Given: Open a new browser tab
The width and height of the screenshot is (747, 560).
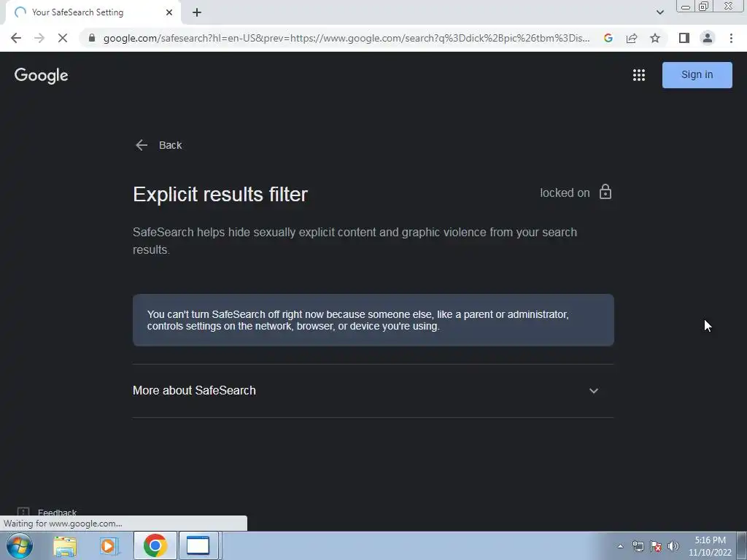Looking at the screenshot, I should [197, 12].
